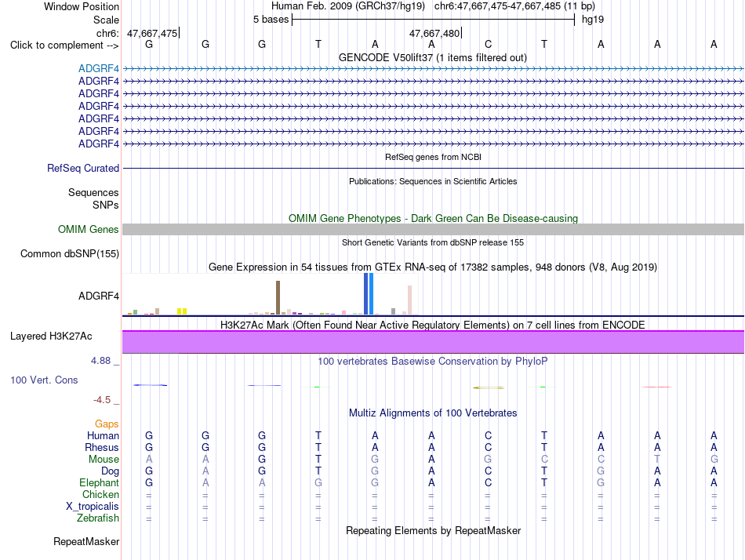This screenshot has width=745, height=560.
Task: Click Short Genetic Variants from dbSNP title
Action: point(433,242)
